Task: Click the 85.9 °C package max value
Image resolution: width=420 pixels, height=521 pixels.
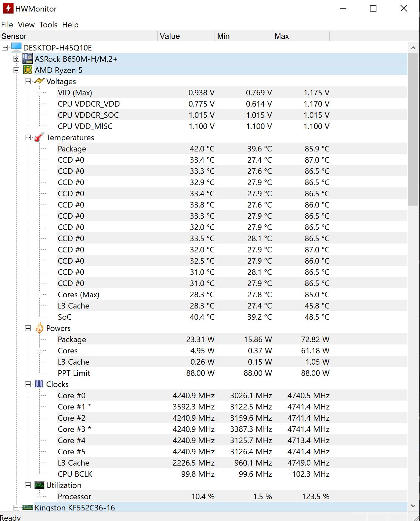Action: (317, 149)
